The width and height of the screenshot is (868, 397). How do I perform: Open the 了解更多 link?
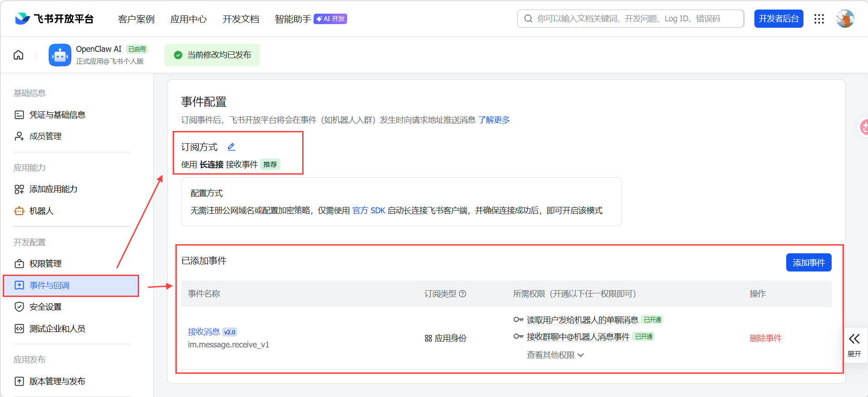point(494,120)
